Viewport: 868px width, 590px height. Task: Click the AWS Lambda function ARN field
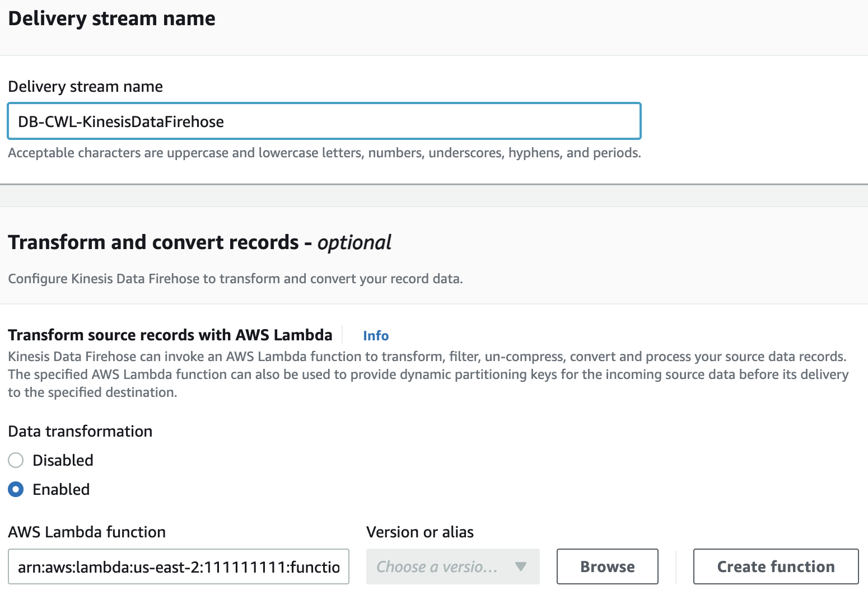[178, 566]
